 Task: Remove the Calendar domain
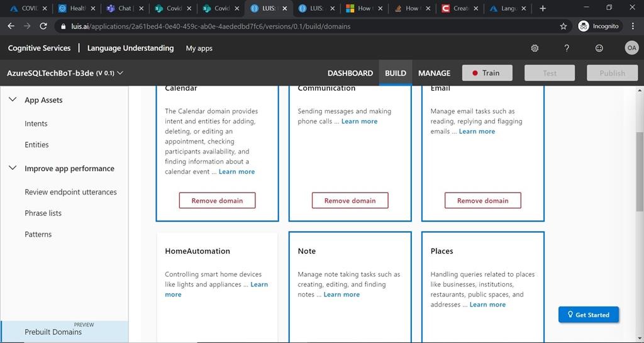click(x=217, y=201)
